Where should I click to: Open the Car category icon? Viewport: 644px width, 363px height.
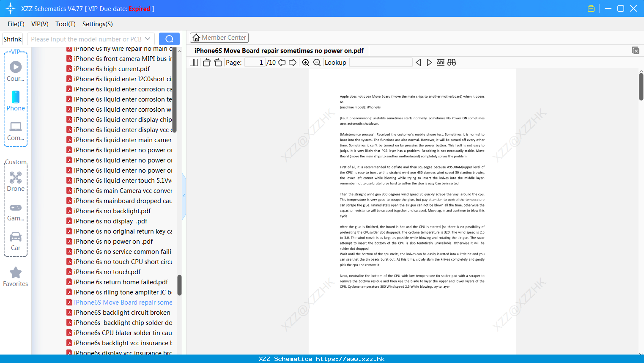16,241
